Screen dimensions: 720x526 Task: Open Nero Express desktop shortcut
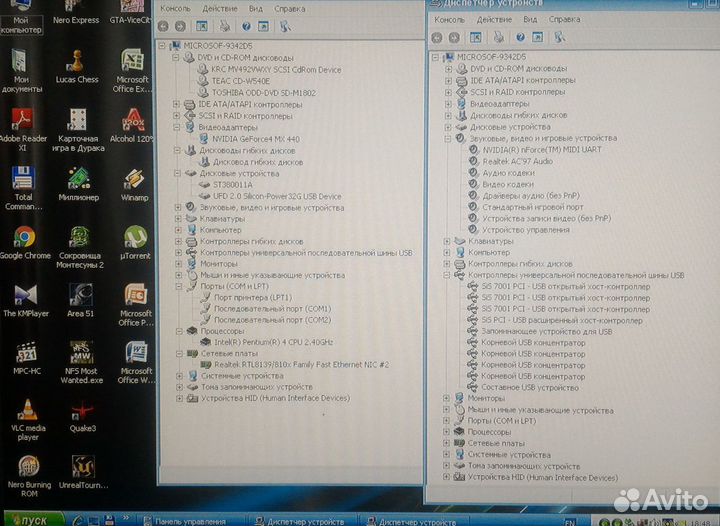[x=76, y=13]
